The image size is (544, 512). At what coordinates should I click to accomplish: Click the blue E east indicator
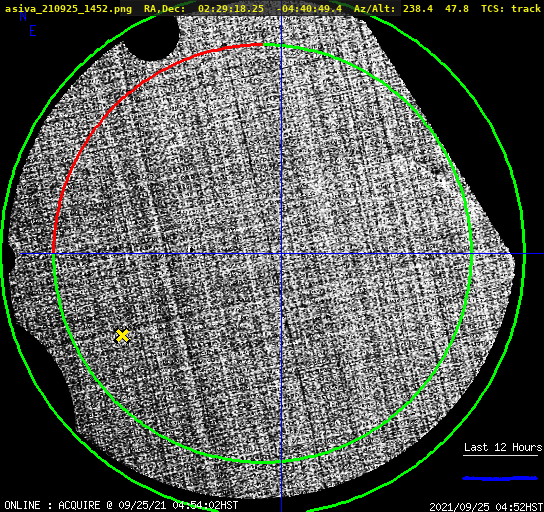(33, 31)
